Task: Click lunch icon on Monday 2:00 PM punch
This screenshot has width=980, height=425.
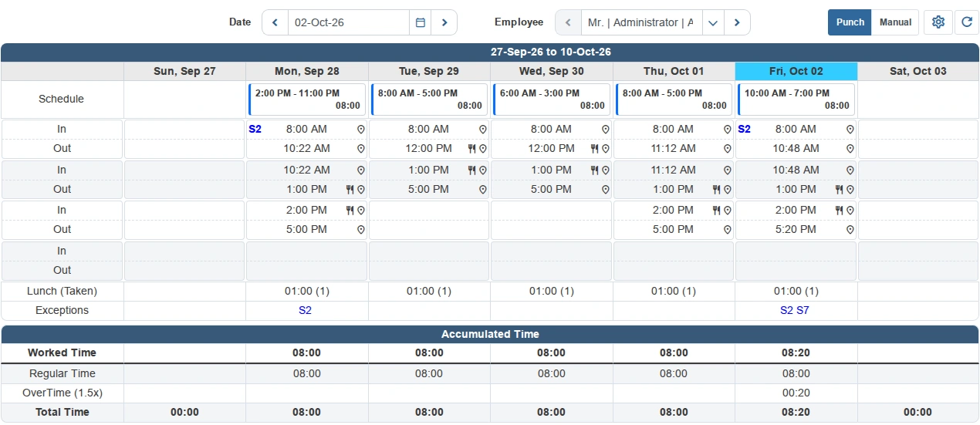Action: pyautogui.click(x=349, y=210)
